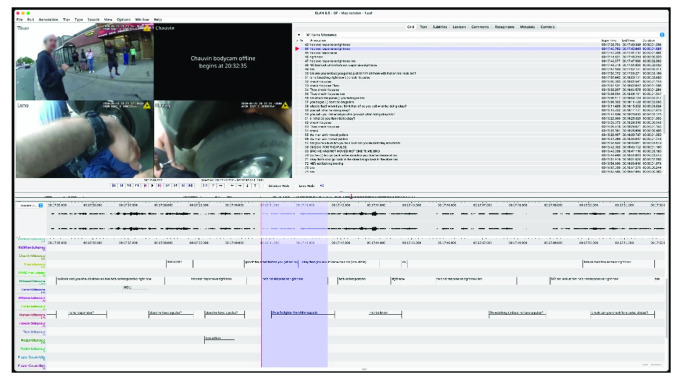Screen dimensions: 683x390
Task: Sort by the End Time column header
Action: [629, 41]
